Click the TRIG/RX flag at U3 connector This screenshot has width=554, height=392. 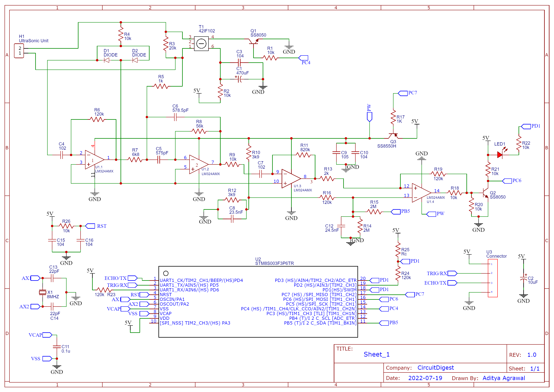point(452,273)
